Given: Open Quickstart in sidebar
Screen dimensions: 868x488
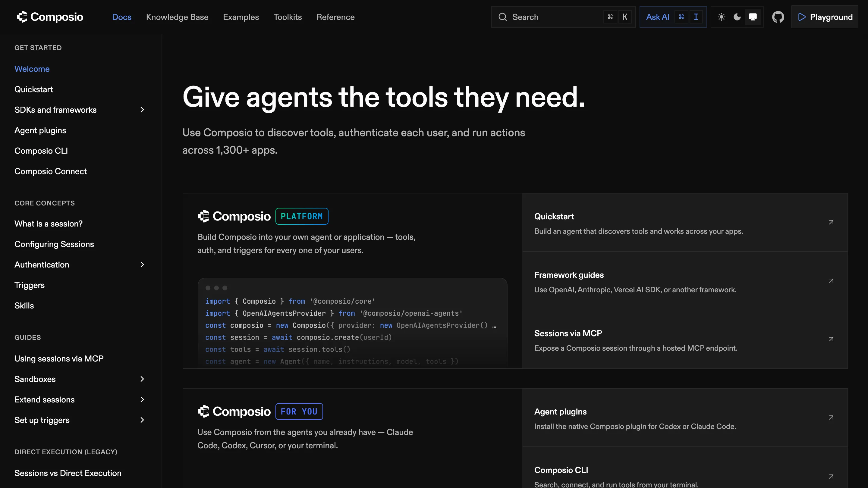Looking at the screenshot, I should click(x=34, y=89).
